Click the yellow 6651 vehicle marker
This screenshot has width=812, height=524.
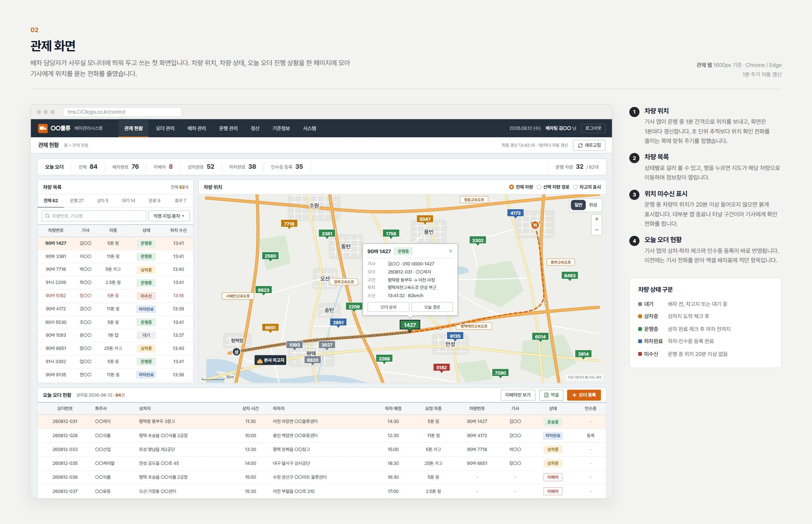(x=270, y=328)
